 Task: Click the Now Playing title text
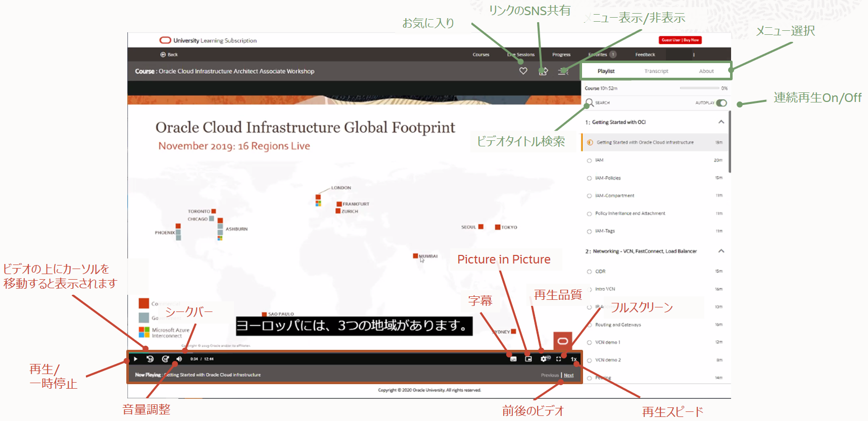point(198,375)
